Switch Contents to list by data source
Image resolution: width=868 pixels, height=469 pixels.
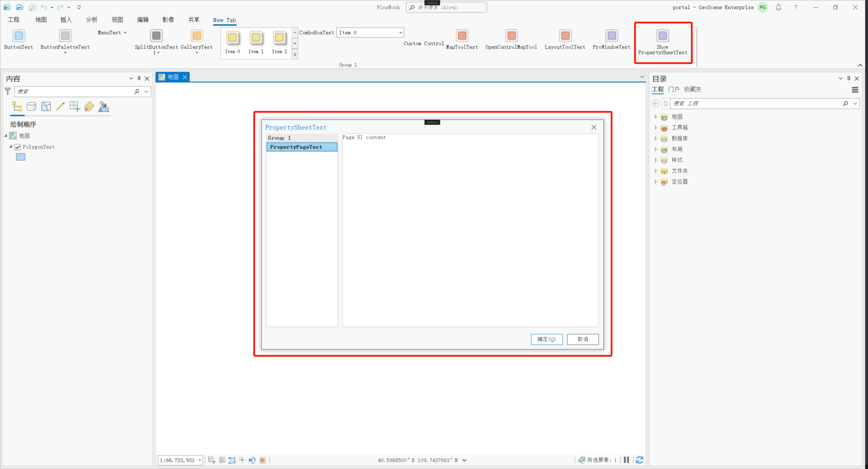pos(32,107)
